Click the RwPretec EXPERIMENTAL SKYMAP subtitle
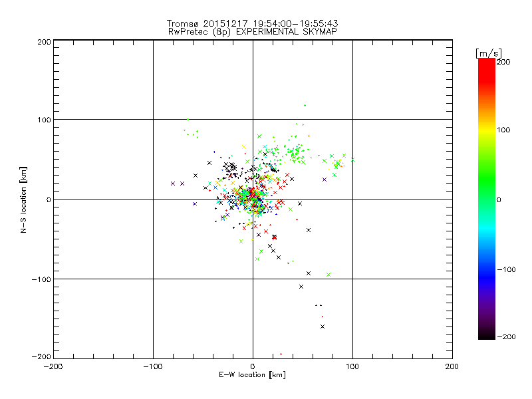Image resolution: width=532 pixels, height=399 pixels. click(253, 31)
